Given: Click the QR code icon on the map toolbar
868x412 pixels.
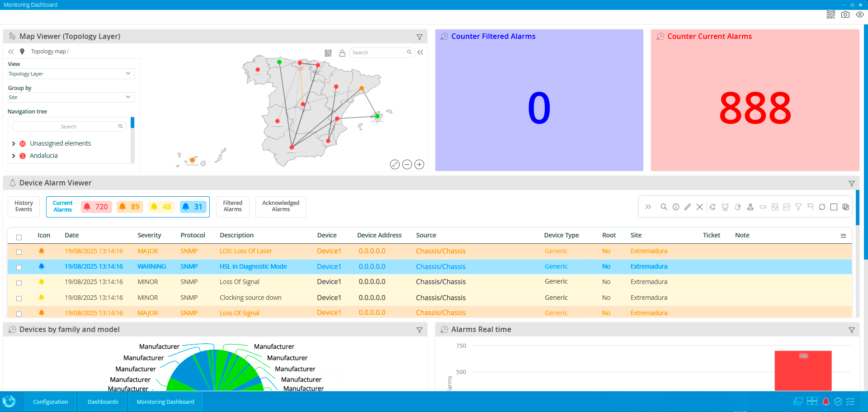Looking at the screenshot, I should (328, 53).
